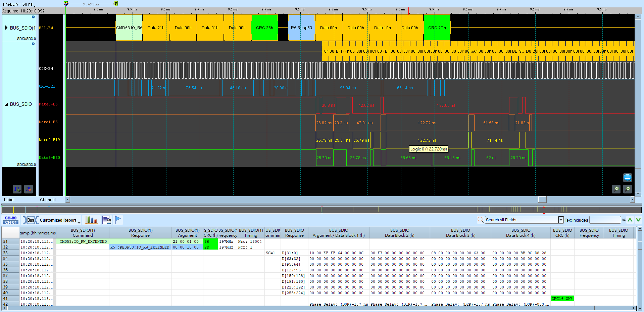The width and height of the screenshot is (644, 312).
Task: Toggle the CH-00 CH-01 channel selector
Action: tap(11, 220)
